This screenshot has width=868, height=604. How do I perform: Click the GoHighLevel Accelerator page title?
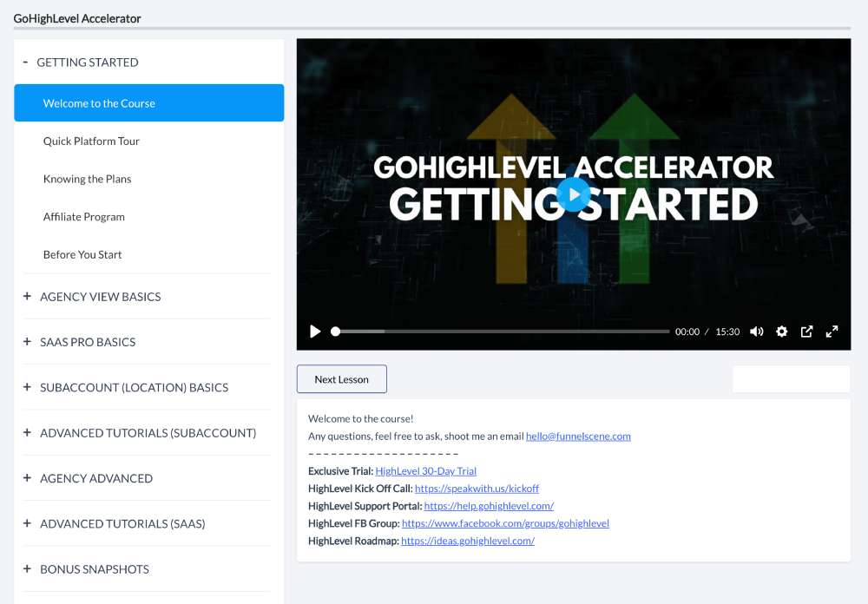click(x=77, y=18)
